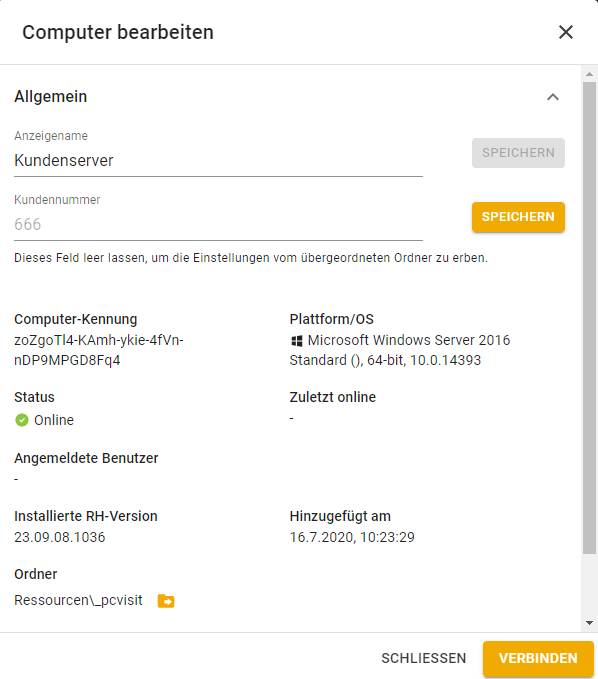Click the Schliessen button

click(x=423, y=659)
